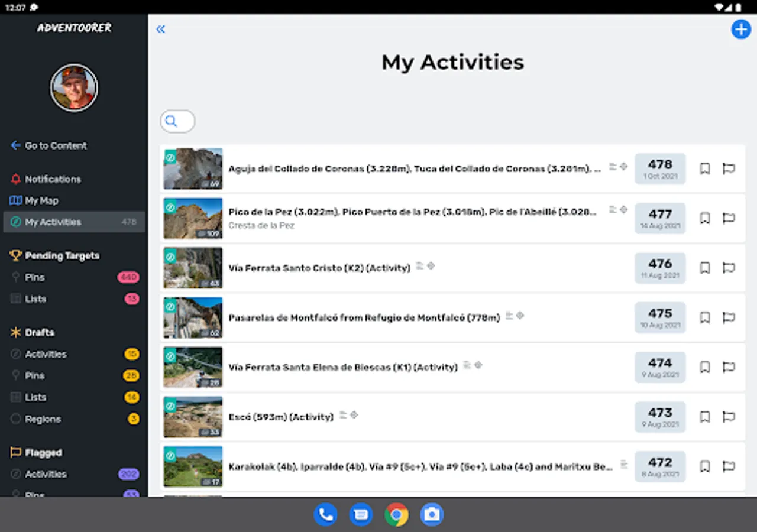757x532 pixels.
Task: Click the 477 number badge
Action: (x=660, y=218)
